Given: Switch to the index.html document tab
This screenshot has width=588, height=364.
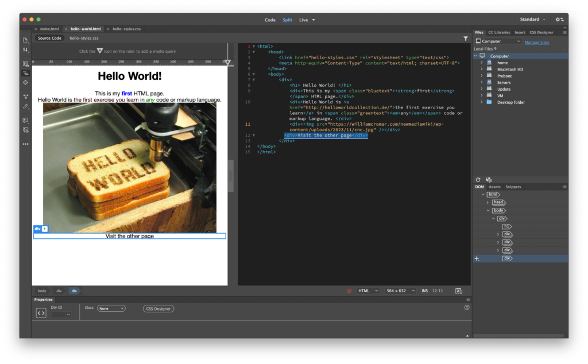Looking at the screenshot, I should pyautogui.click(x=49, y=29).
